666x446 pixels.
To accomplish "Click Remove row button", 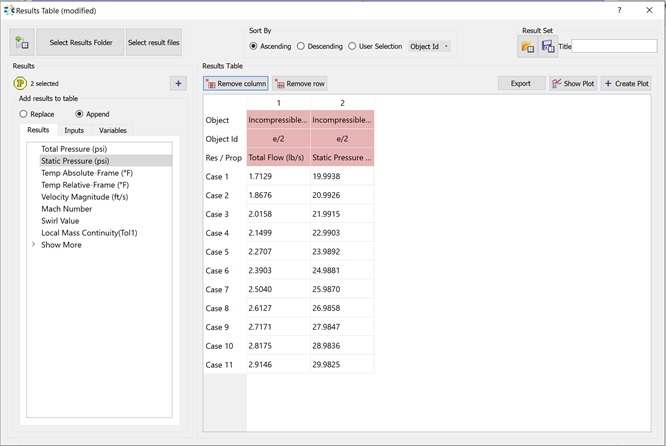I will pos(300,84).
